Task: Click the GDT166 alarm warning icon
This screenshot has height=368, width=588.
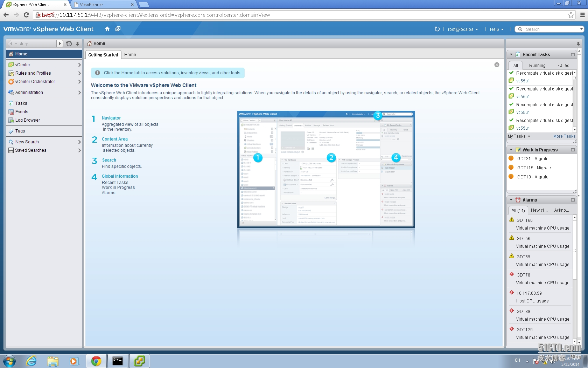Action: [512, 220]
